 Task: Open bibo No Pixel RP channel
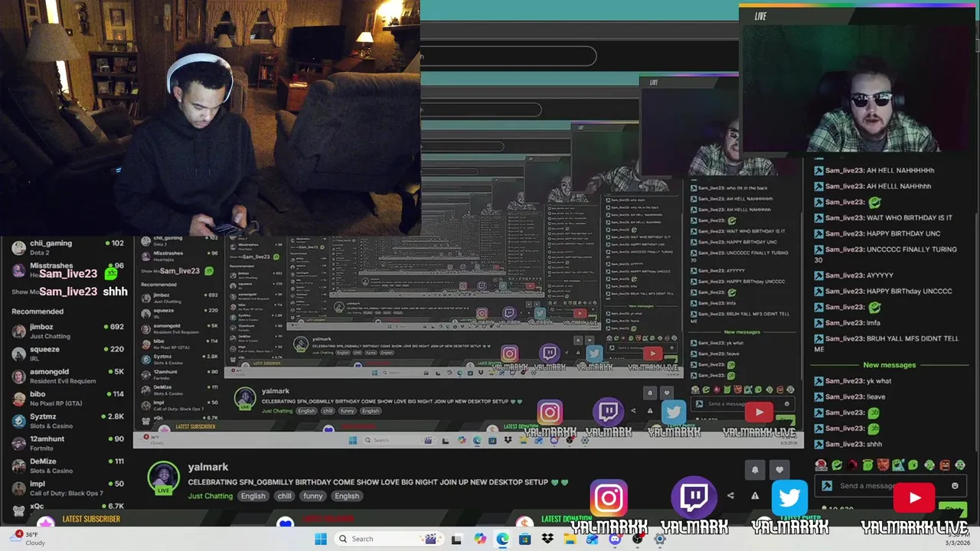pyautogui.click(x=67, y=398)
